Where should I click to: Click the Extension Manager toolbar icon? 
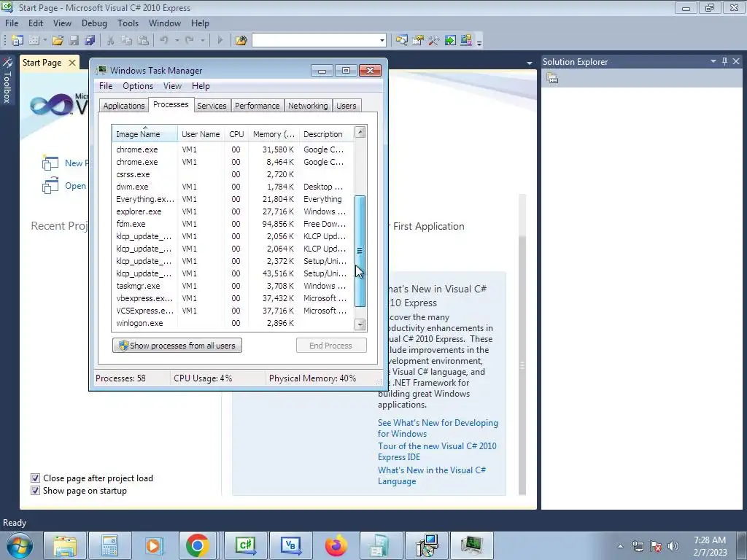pyautogui.click(x=466, y=41)
